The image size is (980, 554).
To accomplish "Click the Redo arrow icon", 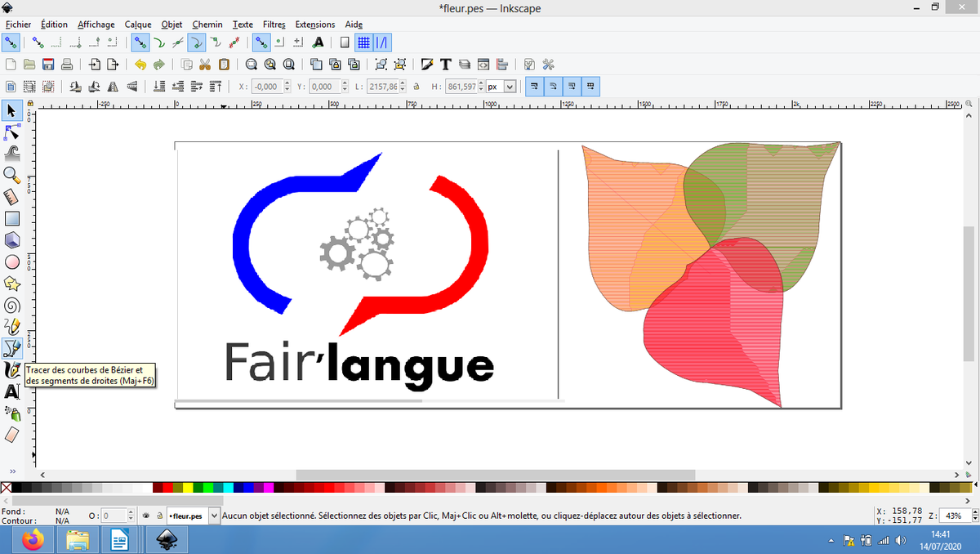I will 159,65.
